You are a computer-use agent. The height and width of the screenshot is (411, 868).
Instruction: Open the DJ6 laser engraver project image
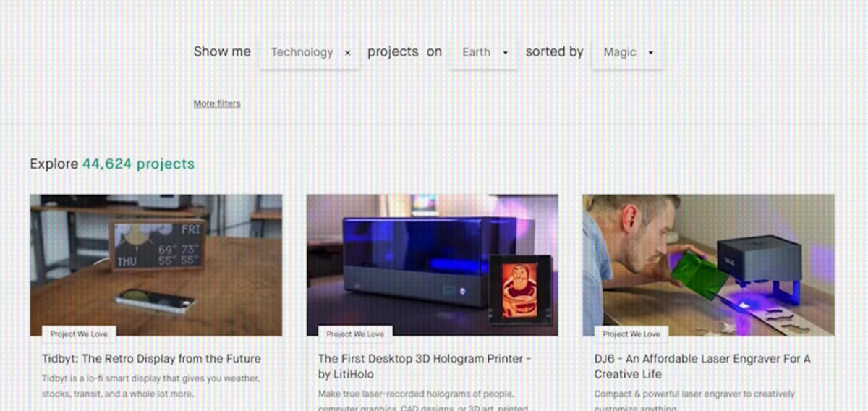[x=708, y=264]
